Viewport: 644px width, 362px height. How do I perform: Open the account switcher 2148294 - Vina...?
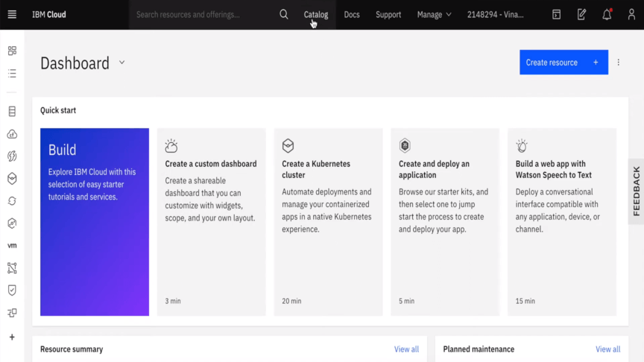496,14
